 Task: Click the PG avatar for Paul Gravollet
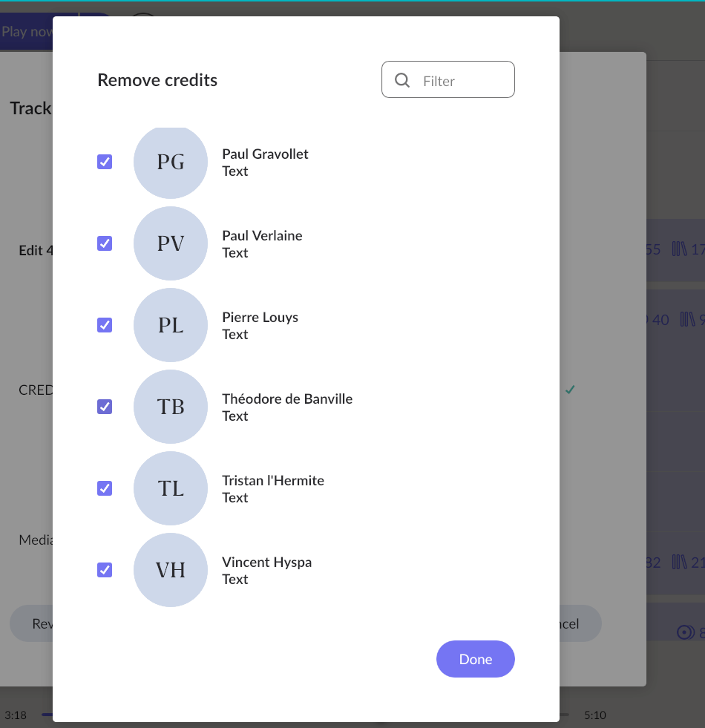coord(171,162)
